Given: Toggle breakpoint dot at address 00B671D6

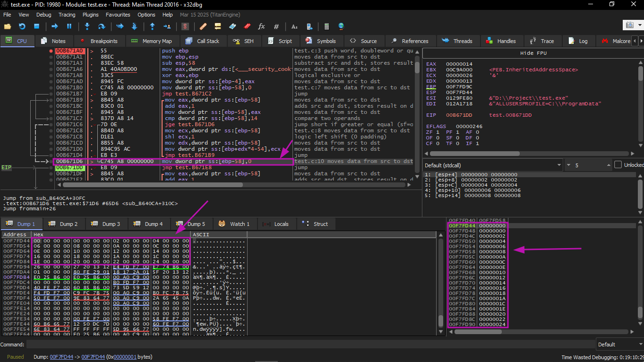Looking at the screenshot, I should pyautogui.click(x=51, y=161).
